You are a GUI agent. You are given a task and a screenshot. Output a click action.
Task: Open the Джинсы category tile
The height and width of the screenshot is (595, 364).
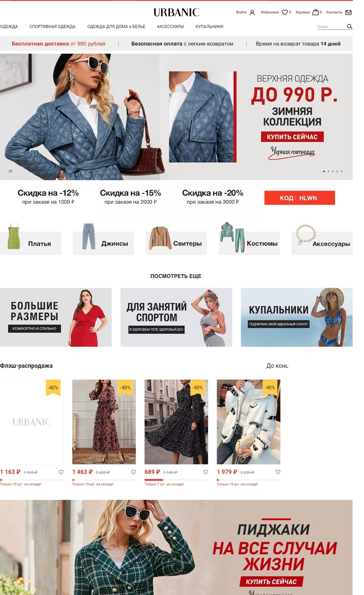pyautogui.click(x=104, y=243)
